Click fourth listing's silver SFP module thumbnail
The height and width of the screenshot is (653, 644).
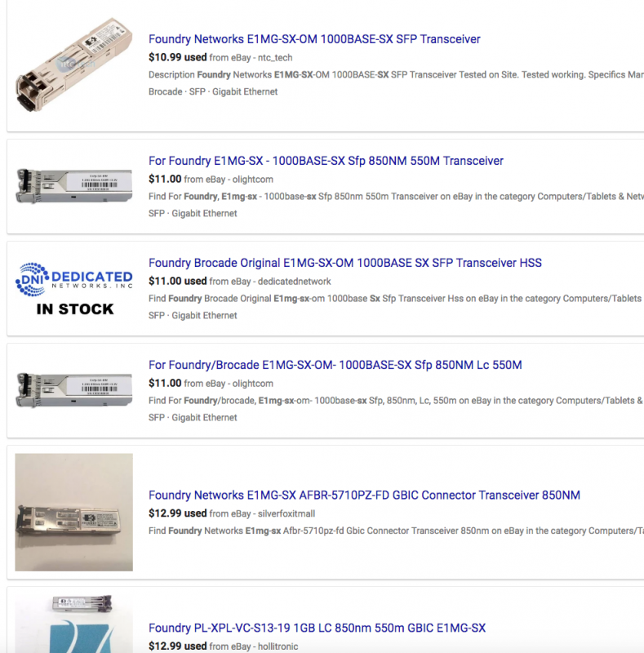click(74, 390)
